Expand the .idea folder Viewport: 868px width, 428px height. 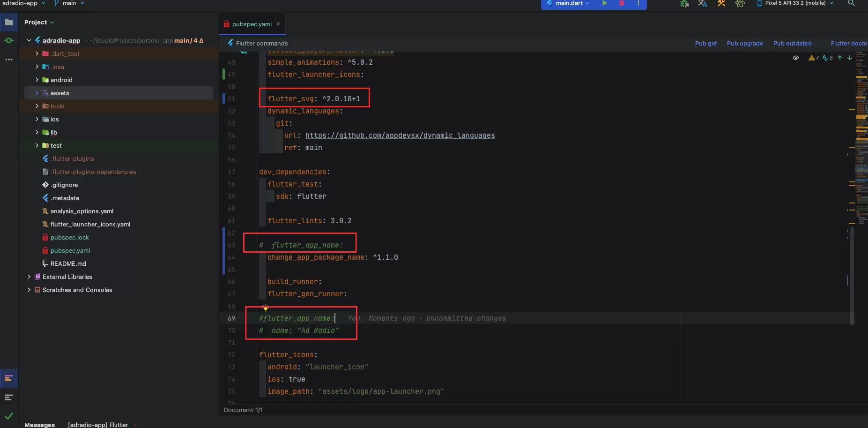point(37,67)
